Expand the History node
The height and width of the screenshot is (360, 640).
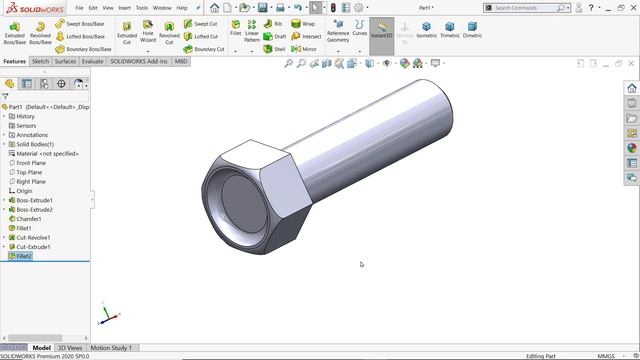pyautogui.click(x=4, y=116)
